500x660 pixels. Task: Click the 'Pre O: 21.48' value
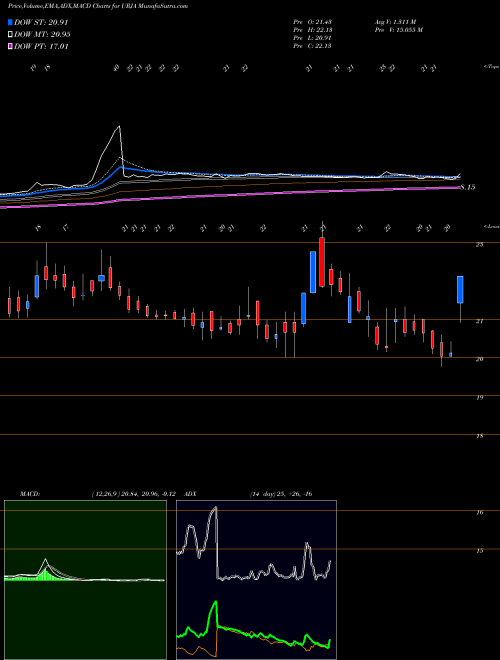tap(312, 21)
